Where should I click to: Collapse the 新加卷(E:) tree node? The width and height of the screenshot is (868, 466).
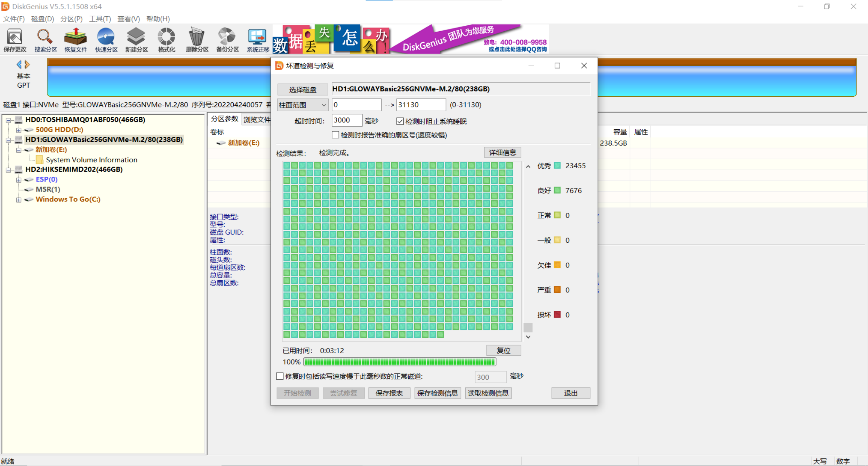(19, 150)
